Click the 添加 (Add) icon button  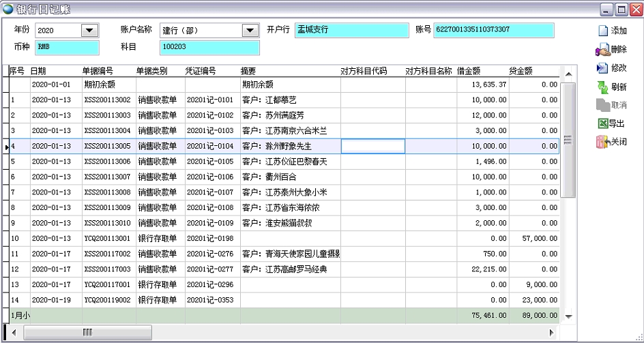coord(602,31)
